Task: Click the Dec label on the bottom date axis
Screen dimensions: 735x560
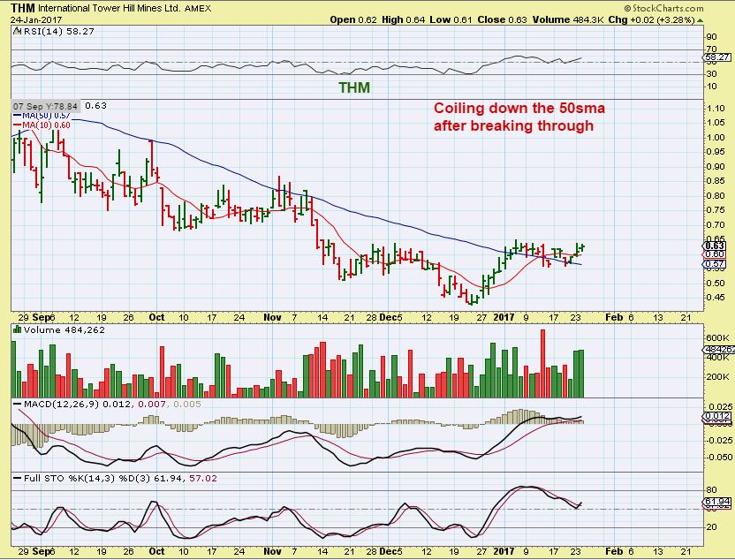Action: 389,551
